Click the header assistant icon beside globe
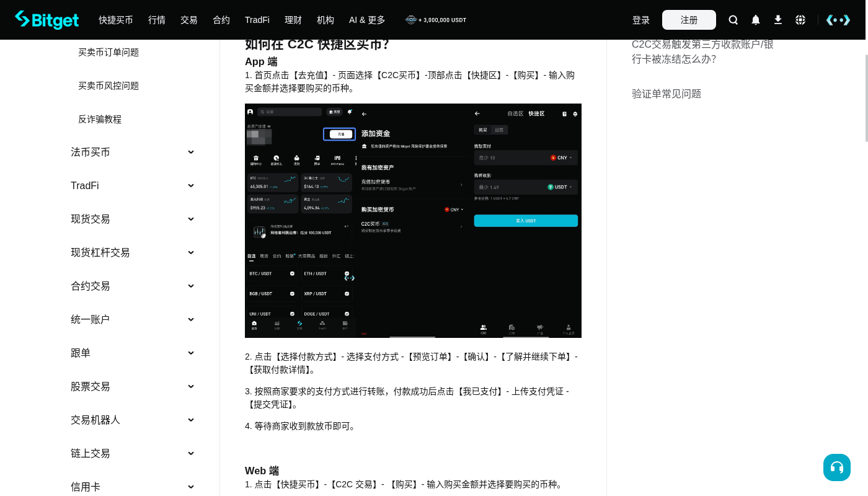This screenshot has height=496, width=868. (838, 20)
